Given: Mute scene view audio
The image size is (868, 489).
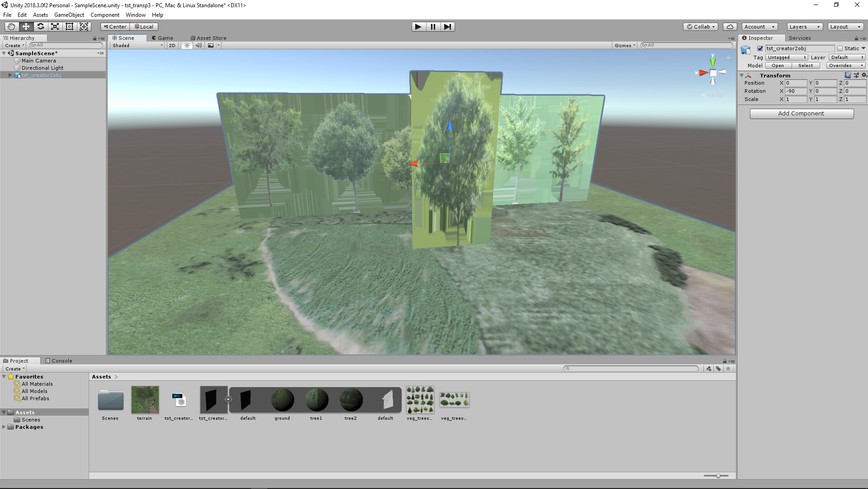Looking at the screenshot, I should click(199, 45).
